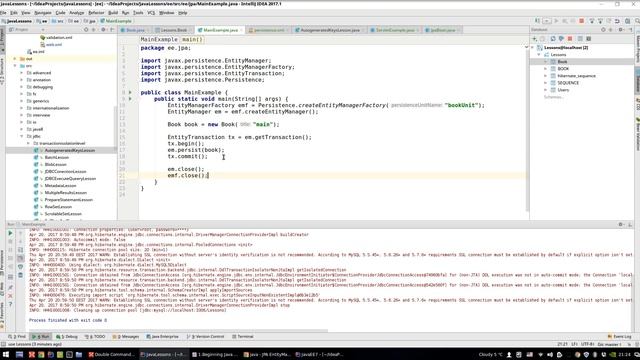This screenshot has width=640, height=360.
Task: Expand the Users table node
Action: [x=545, y=90]
